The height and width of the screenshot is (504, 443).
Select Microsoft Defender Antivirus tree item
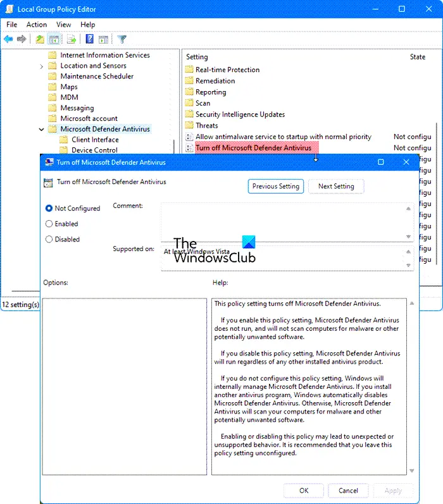click(105, 129)
